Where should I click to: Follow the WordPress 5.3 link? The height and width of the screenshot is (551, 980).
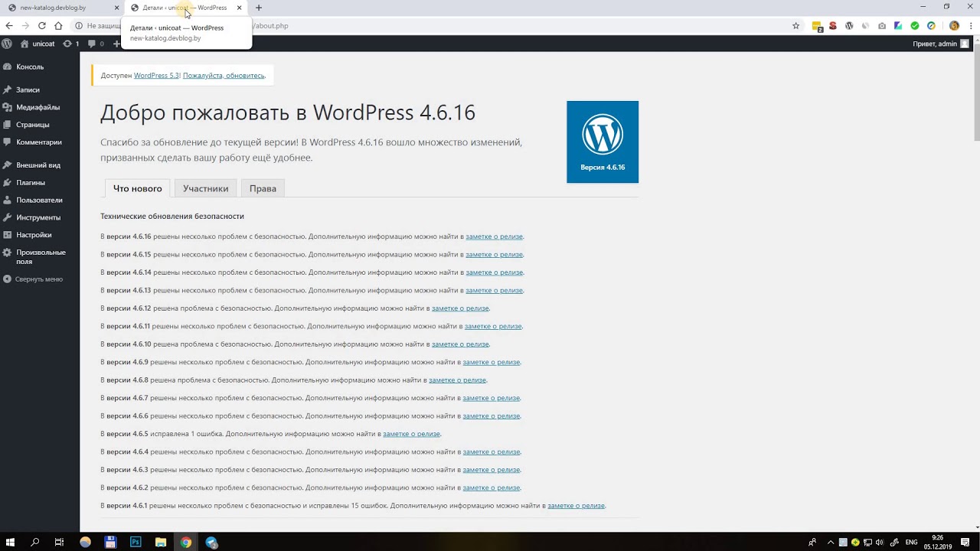point(156,76)
